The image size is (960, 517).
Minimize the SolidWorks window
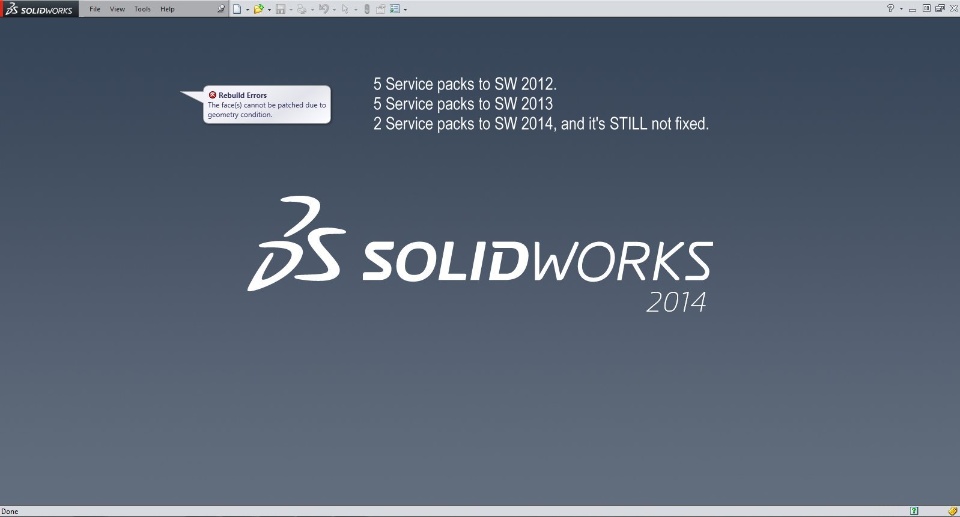coord(912,10)
